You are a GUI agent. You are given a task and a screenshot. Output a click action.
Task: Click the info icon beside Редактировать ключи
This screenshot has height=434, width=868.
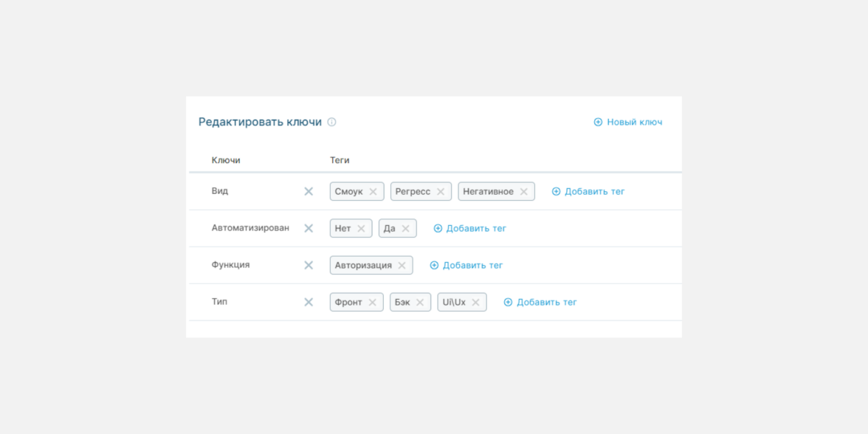pyautogui.click(x=331, y=123)
